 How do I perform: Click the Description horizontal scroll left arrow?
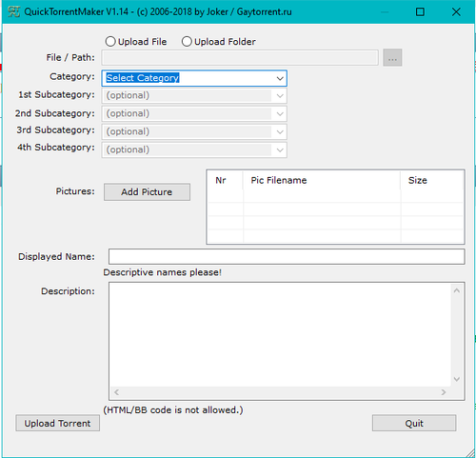coord(116,392)
